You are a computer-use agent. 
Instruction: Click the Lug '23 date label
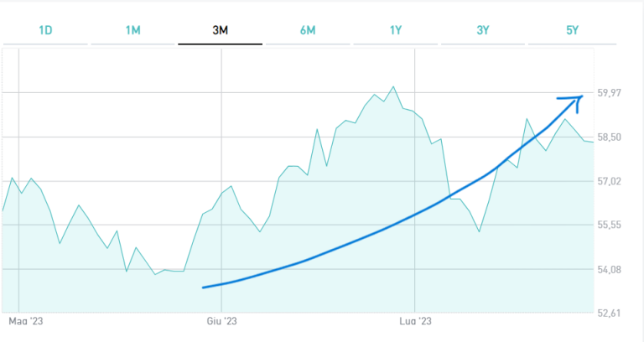click(415, 321)
